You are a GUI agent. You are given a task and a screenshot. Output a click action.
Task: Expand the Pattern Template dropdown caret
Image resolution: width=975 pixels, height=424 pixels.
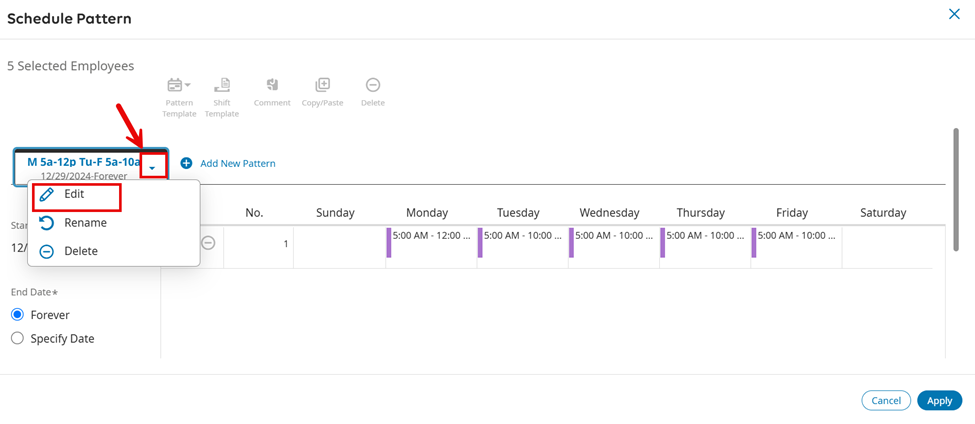click(x=188, y=86)
